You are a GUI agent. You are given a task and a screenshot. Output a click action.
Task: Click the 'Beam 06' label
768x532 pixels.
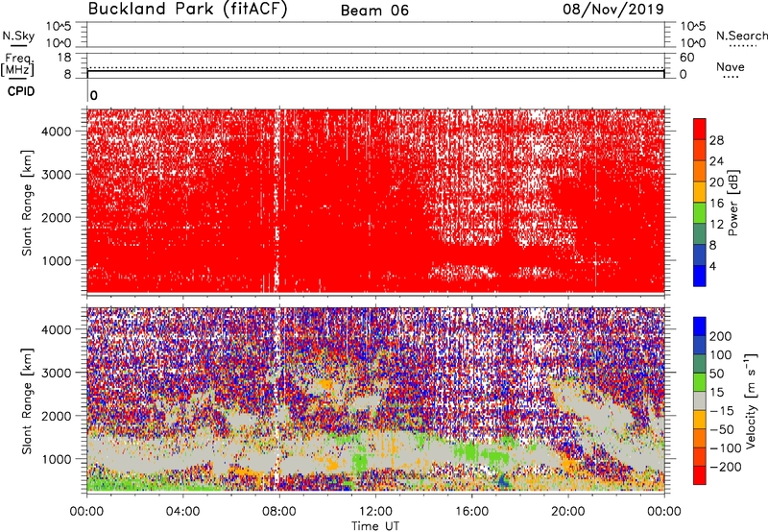click(374, 11)
